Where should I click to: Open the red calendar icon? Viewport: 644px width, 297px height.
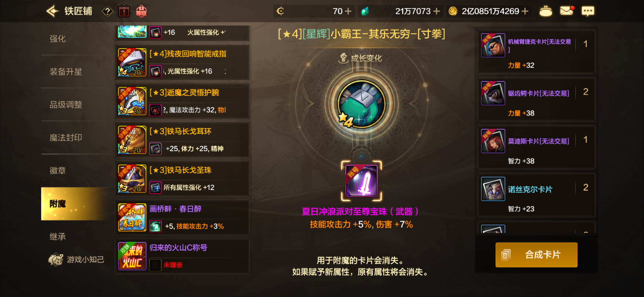click(124, 11)
